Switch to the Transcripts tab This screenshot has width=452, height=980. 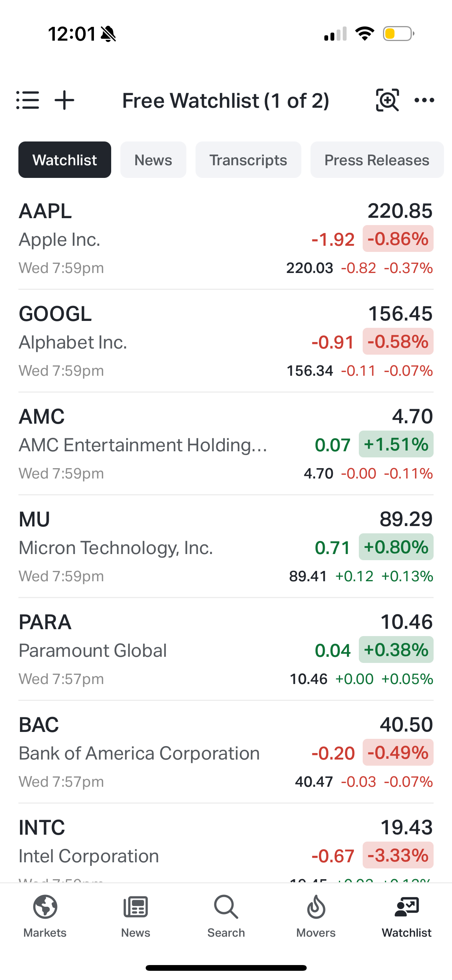tap(248, 160)
